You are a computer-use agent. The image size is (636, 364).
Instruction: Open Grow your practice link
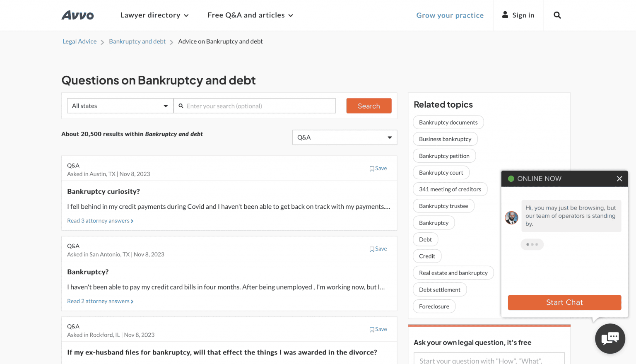450,15
